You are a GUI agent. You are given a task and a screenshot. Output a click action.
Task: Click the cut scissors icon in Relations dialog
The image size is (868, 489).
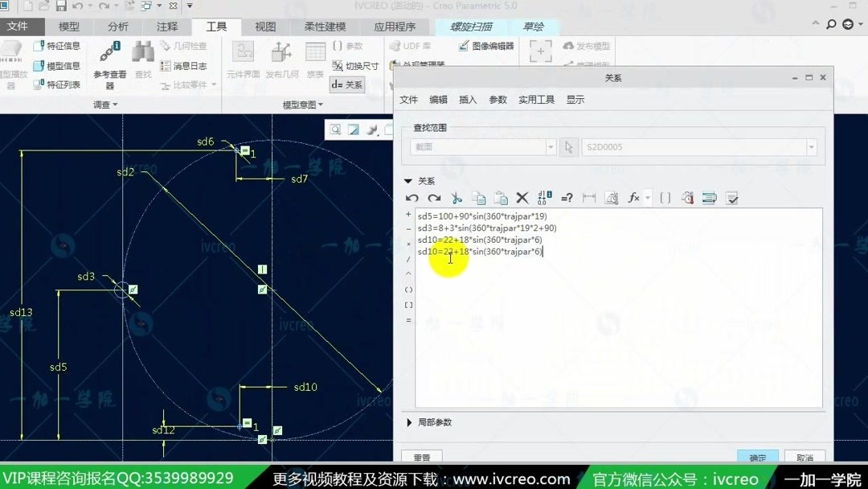click(x=456, y=197)
